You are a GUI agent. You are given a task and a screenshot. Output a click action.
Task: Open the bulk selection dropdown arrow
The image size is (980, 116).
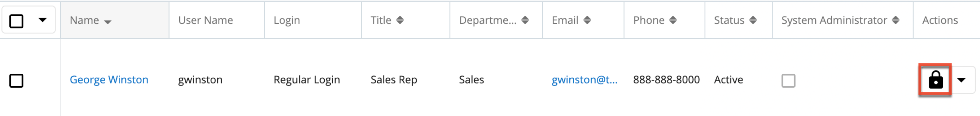43,20
